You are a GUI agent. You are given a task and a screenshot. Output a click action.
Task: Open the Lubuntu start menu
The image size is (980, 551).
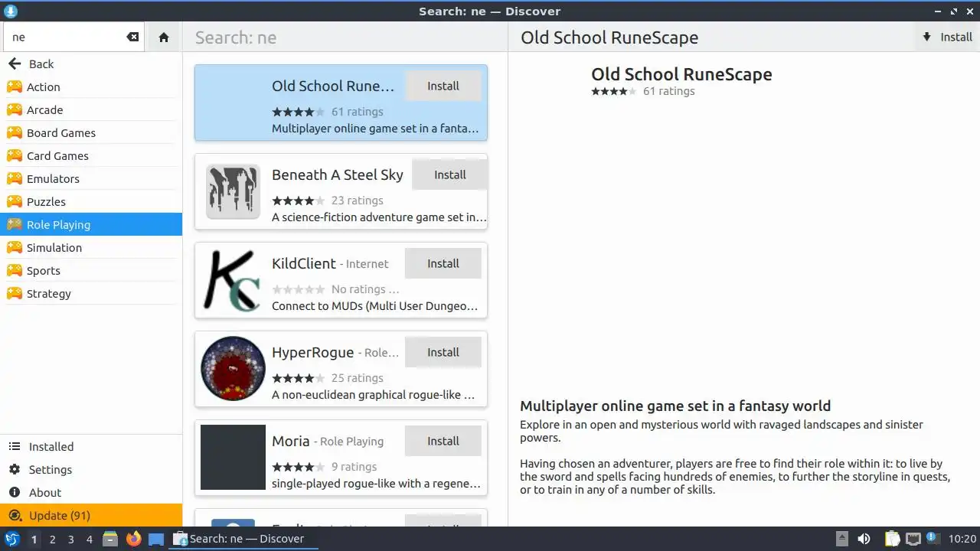12,539
